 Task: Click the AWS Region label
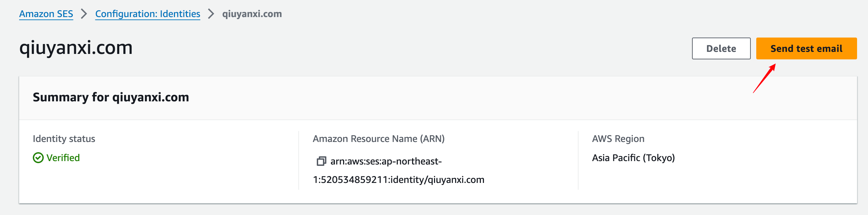[618, 139]
